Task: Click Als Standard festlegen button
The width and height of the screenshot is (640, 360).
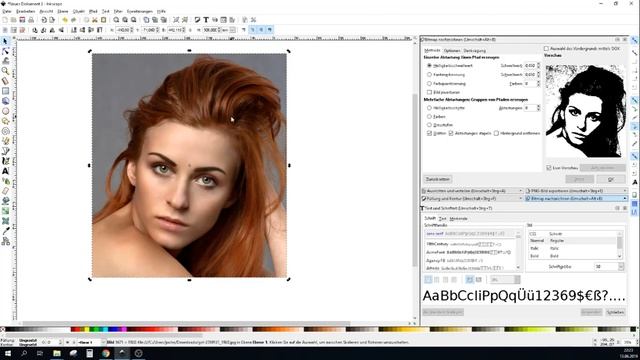Action: coord(443,312)
